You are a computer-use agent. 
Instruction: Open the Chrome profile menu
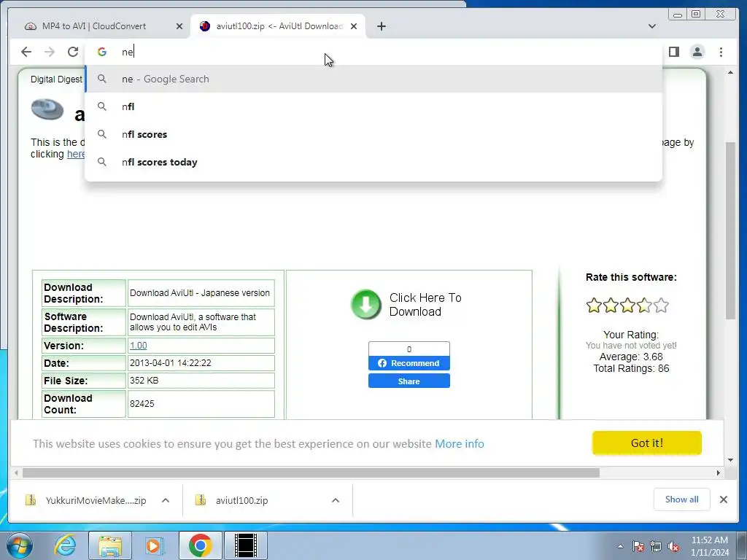[697, 52]
